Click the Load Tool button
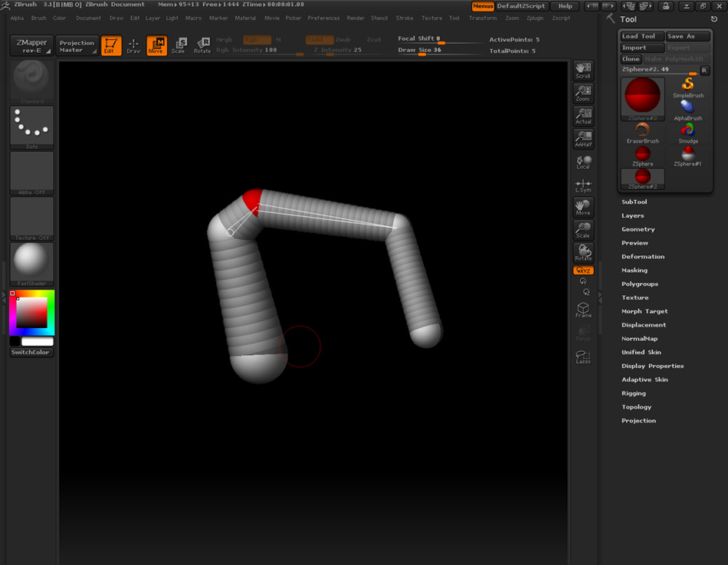Screen dimensions: 728x565 (x=641, y=36)
